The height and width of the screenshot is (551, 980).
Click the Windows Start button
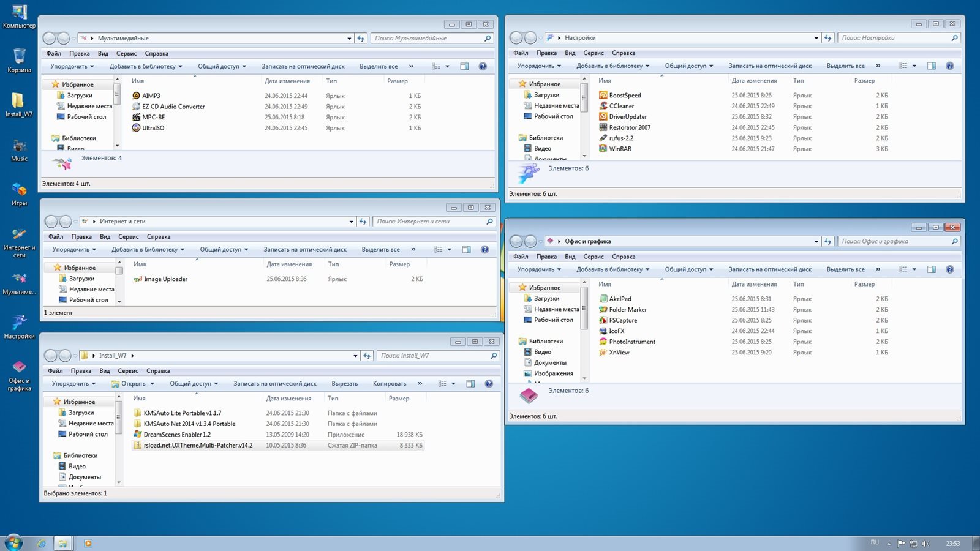(13, 542)
